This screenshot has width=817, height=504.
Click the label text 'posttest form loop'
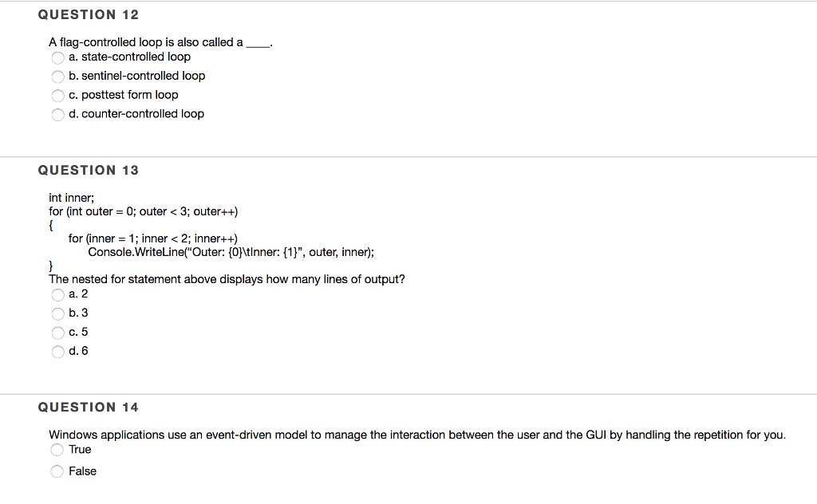click(x=124, y=95)
